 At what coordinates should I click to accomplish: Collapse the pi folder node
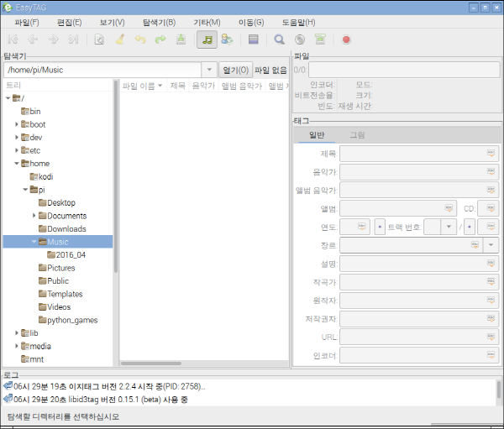[25, 190]
